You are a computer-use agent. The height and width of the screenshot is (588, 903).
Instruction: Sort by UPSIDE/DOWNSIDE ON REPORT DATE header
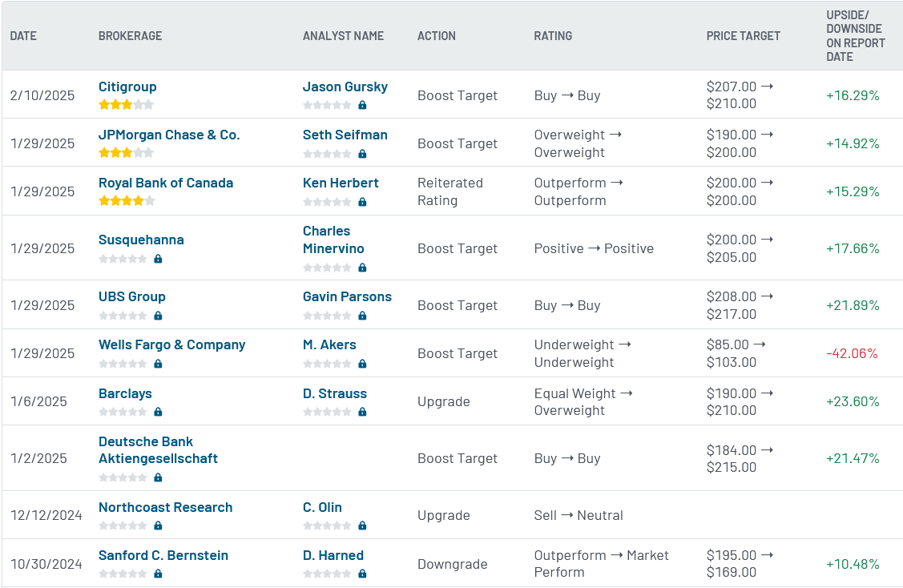pos(856,36)
